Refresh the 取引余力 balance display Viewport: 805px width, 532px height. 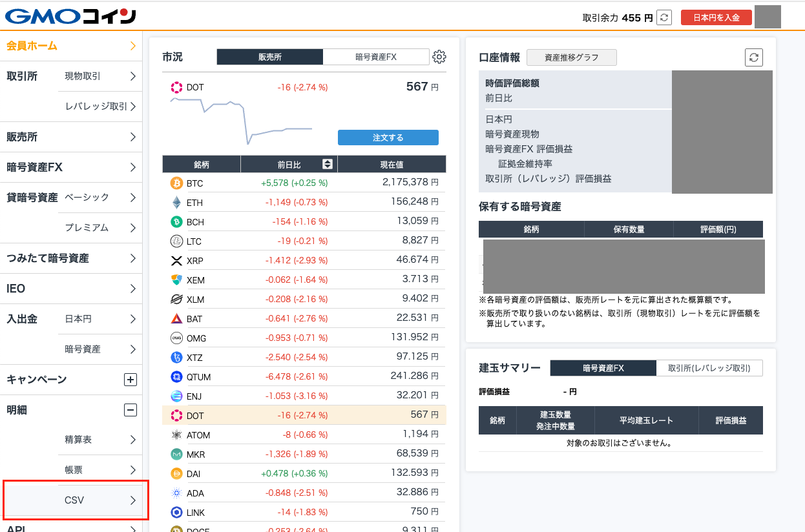coord(664,18)
